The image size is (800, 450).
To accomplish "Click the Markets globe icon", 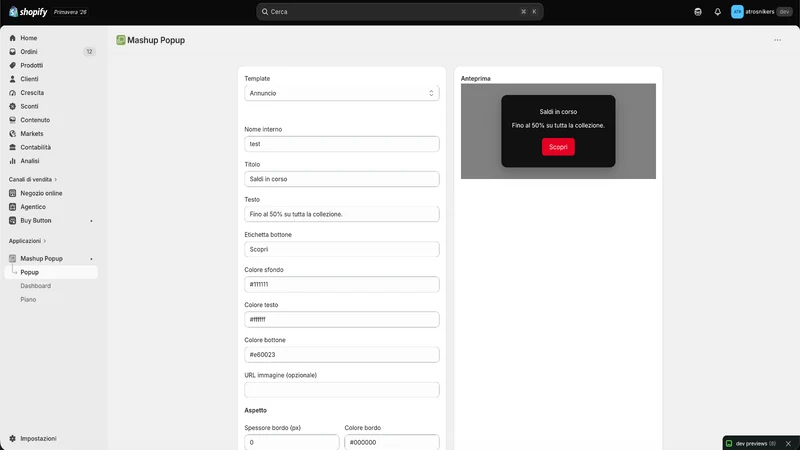I will (13, 134).
